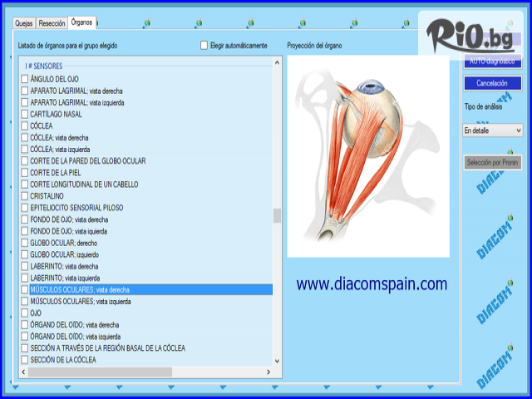The image size is (532, 399).
Task: Select the Órganos tab
Action: (82, 22)
